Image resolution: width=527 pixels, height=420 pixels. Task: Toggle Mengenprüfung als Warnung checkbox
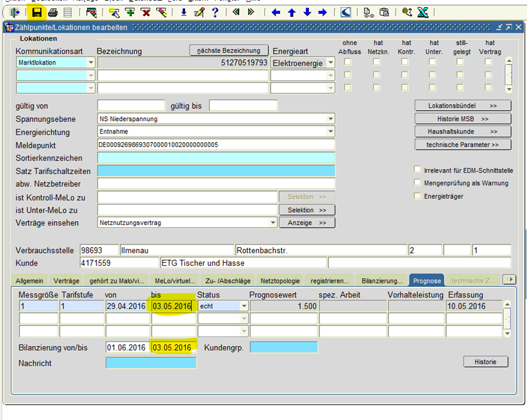(x=418, y=183)
